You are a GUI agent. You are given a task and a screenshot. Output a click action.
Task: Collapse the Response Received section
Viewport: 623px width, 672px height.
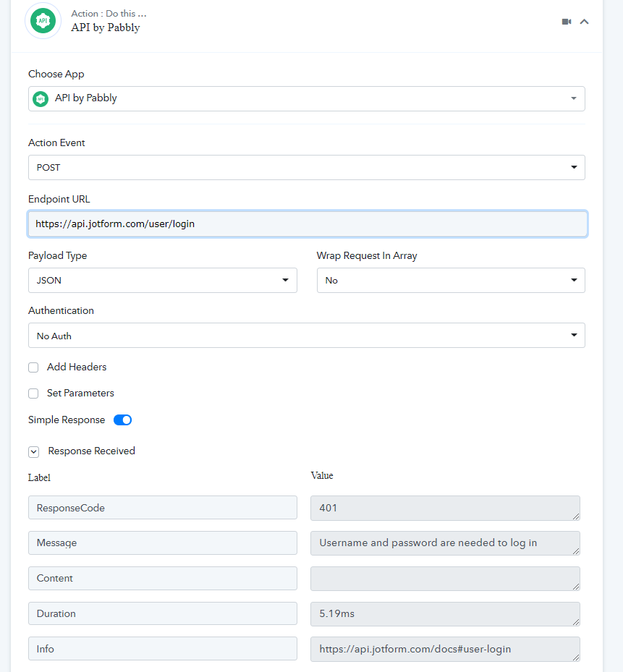[x=33, y=451]
